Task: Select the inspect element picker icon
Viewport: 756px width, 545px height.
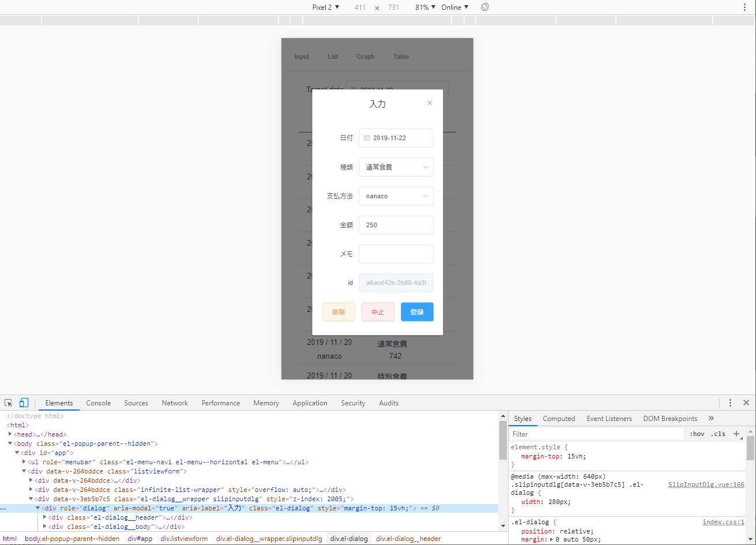Action: (x=9, y=403)
